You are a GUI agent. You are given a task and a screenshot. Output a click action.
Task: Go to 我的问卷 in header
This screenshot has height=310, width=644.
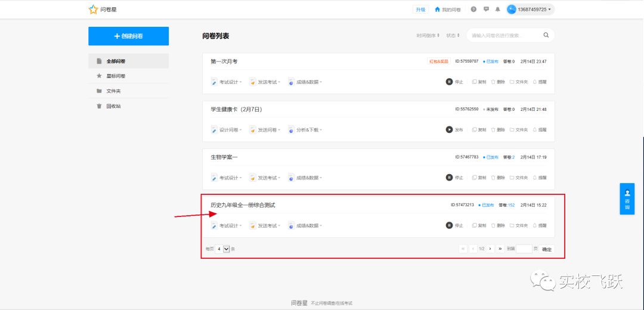[x=448, y=10]
